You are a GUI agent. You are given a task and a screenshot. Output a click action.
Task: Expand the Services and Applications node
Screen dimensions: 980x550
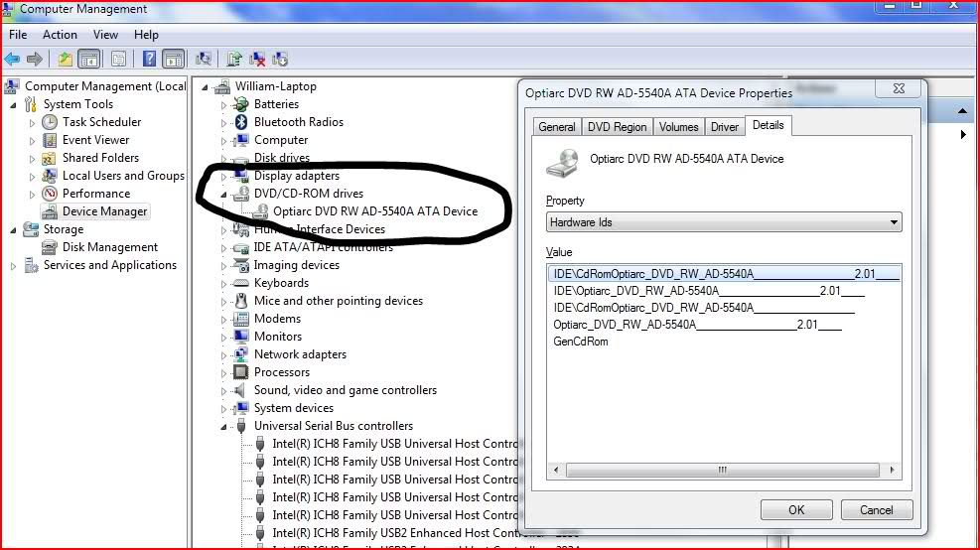coord(13,266)
